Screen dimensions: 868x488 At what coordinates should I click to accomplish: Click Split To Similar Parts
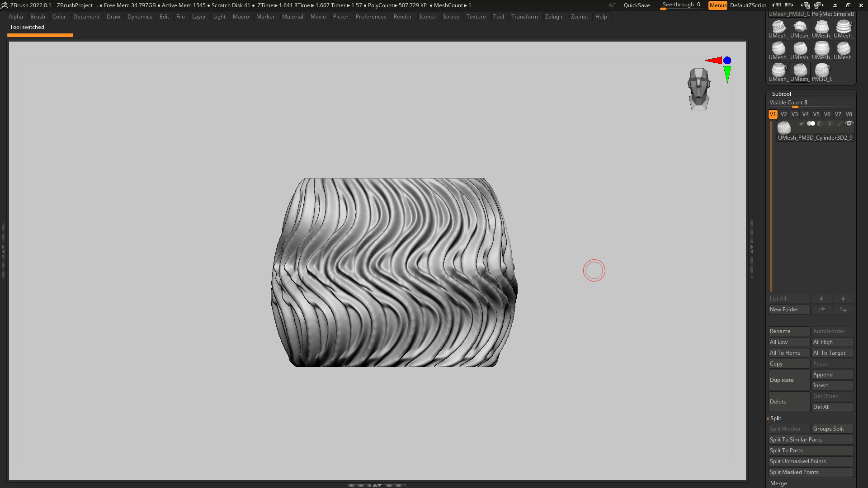tap(811, 440)
